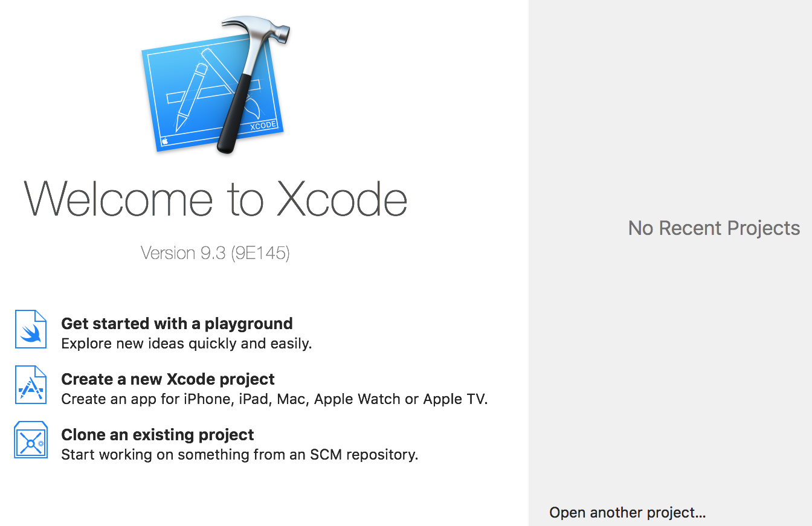Click the Xcode project blueprint file icon
The width and height of the screenshot is (812, 526).
31,385
